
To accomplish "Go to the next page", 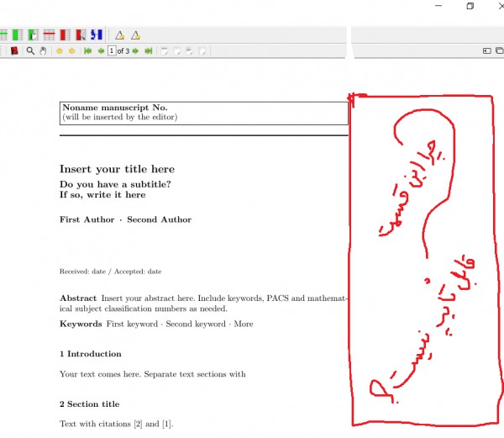I will (x=135, y=51).
